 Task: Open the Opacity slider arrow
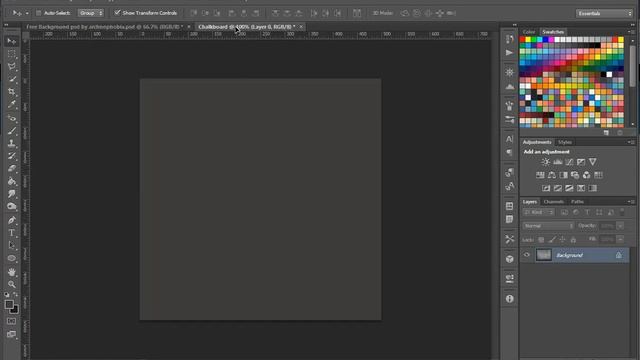tap(620, 226)
